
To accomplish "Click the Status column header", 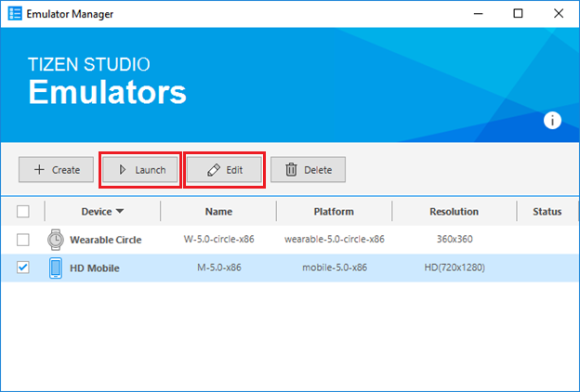I will tap(547, 212).
